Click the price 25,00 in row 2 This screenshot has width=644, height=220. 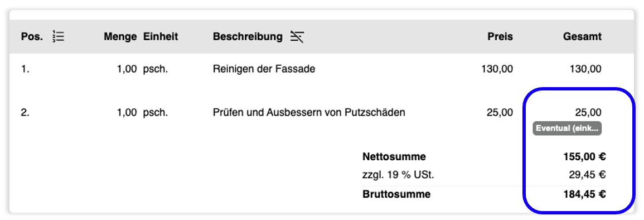tap(500, 112)
